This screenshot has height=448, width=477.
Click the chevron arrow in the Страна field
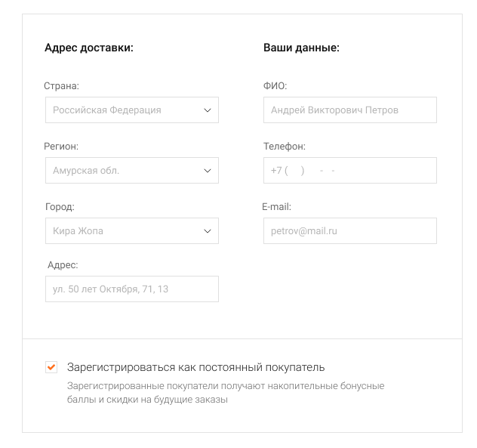tap(208, 110)
